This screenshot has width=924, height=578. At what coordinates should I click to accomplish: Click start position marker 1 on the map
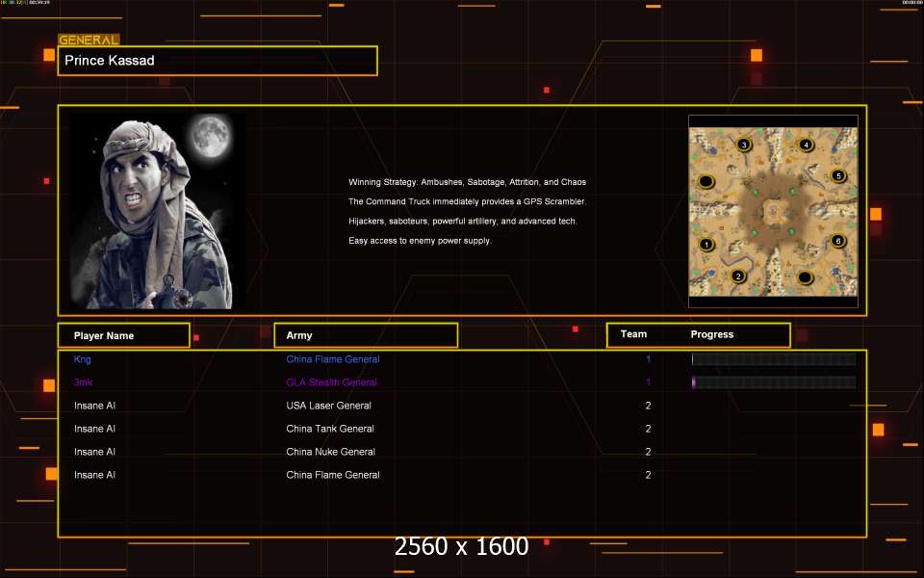[707, 245]
